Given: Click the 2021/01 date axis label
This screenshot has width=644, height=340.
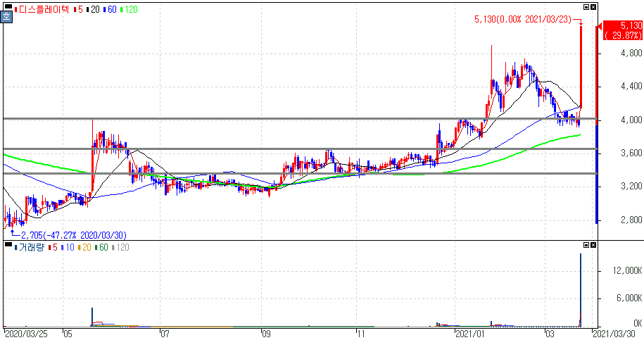Looking at the screenshot, I should pyautogui.click(x=470, y=334).
